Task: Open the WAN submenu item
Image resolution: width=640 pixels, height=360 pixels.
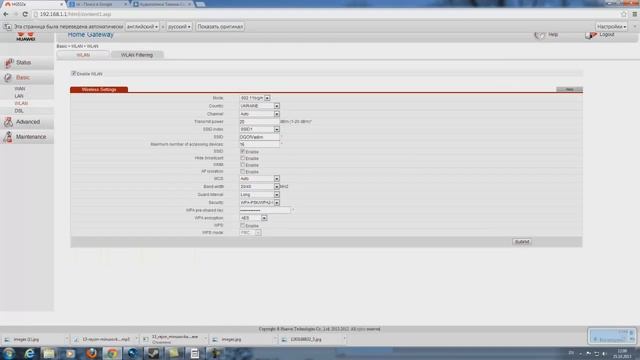Action: point(20,89)
